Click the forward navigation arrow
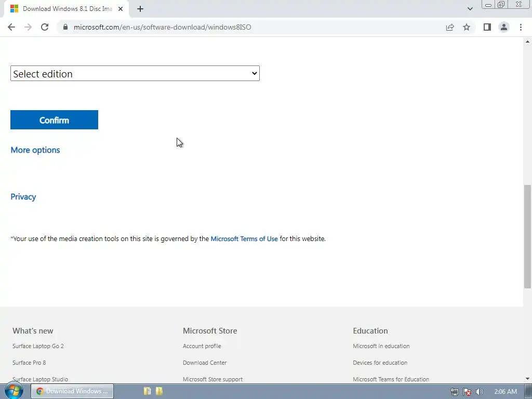 coord(28,27)
